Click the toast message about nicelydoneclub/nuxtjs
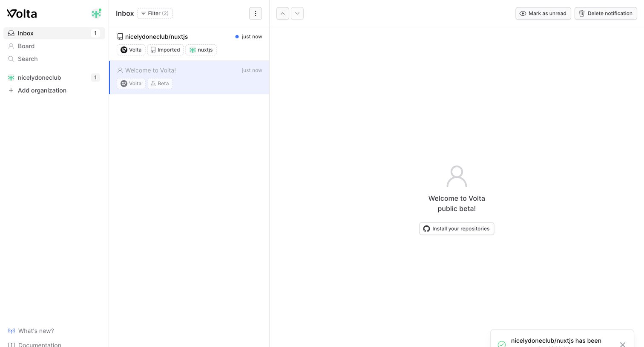The image size is (644, 347). pyautogui.click(x=556, y=341)
